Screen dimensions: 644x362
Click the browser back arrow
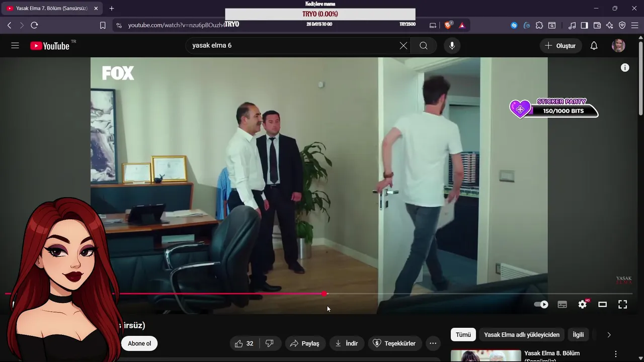pos(9,25)
